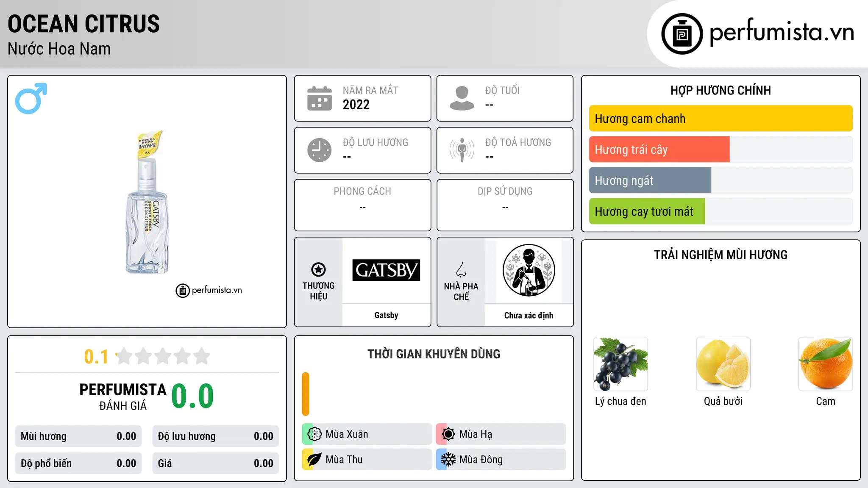Click the green 0.0 Perfumista score
This screenshot has width=868, height=488.
pos(192,396)
